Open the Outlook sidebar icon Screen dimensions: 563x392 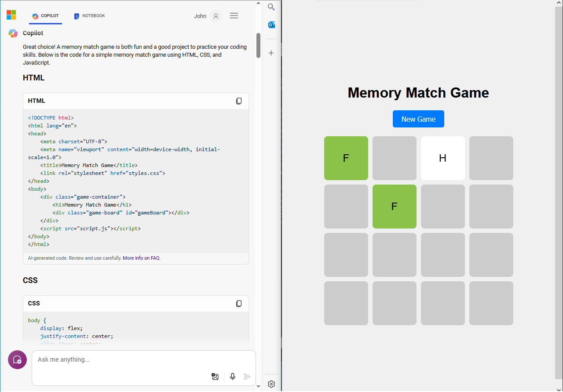[271, 25]
